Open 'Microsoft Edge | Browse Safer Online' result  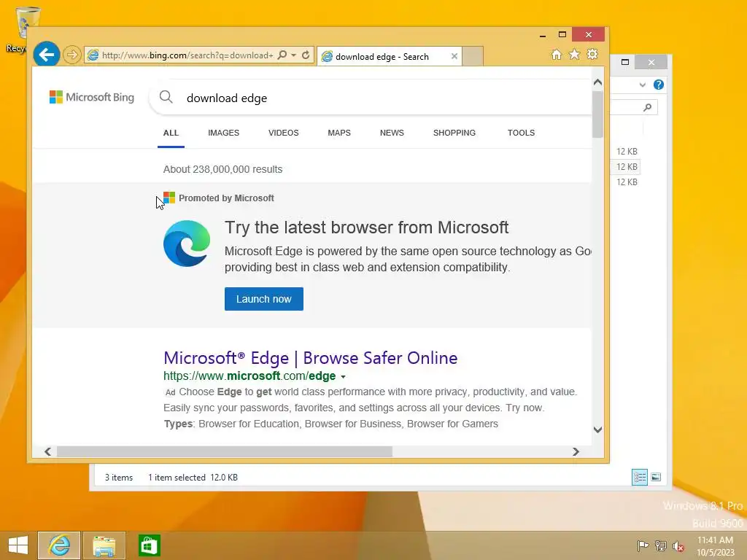311,358
